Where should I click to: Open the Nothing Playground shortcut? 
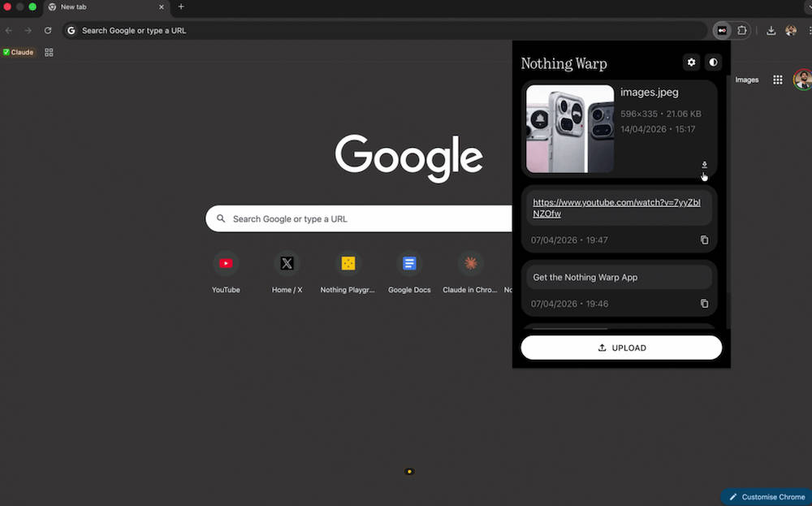click(x=348, y=263)
